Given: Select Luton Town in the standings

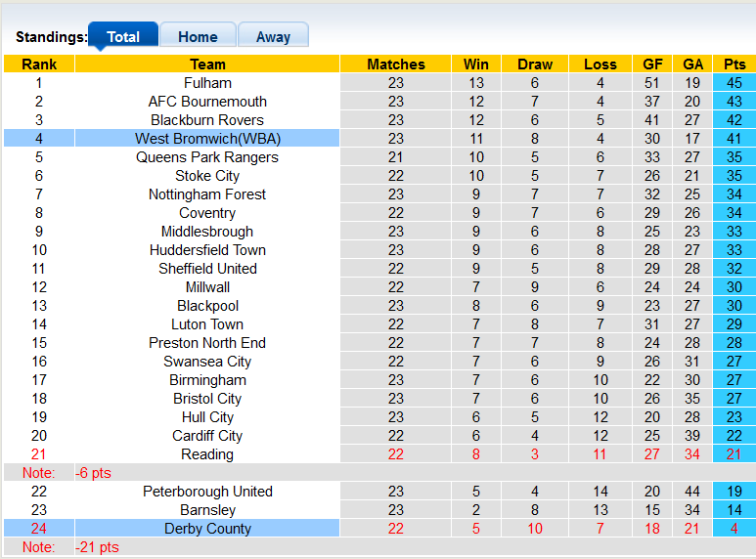Looking at the screenshot, I should tap(207, 324).
